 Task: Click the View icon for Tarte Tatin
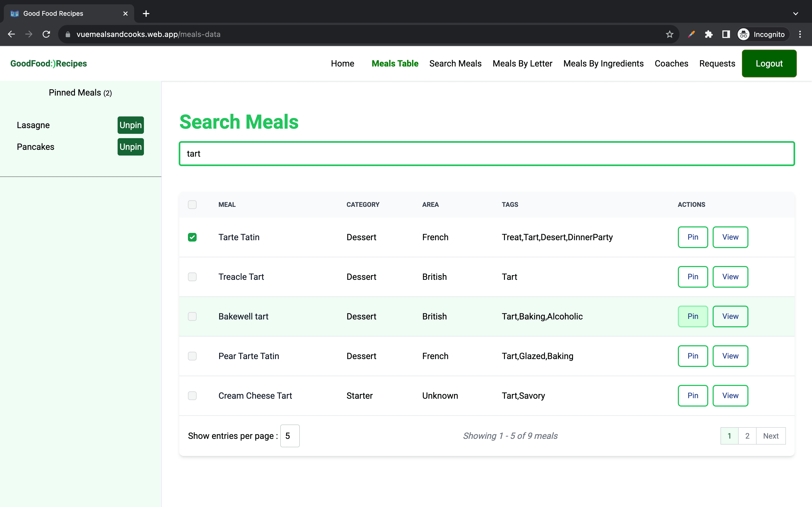tap(730, 237)
